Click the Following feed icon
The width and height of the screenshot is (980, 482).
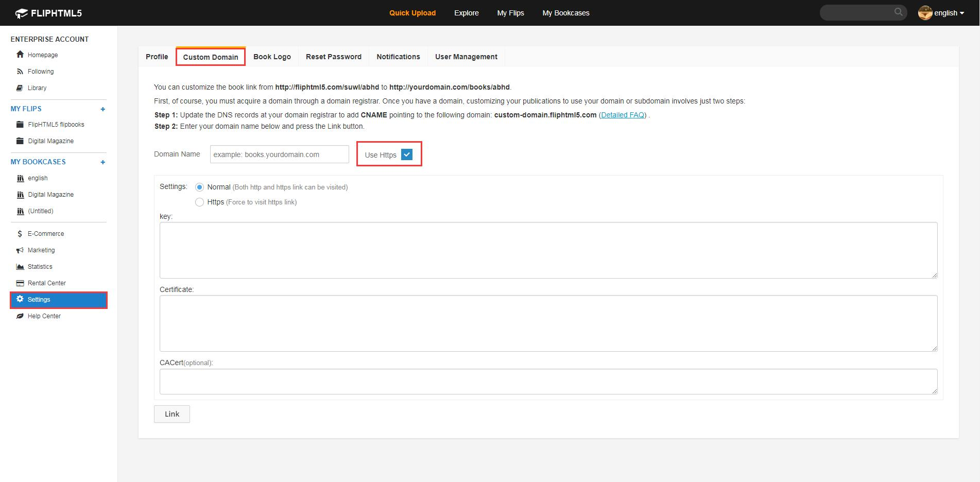20,72
